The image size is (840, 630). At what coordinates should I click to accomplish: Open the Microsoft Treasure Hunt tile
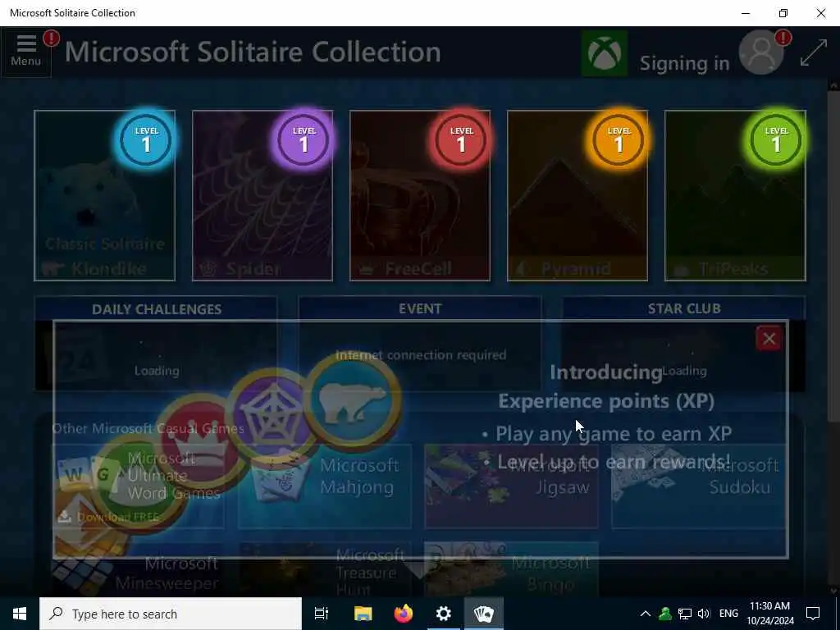325,570
